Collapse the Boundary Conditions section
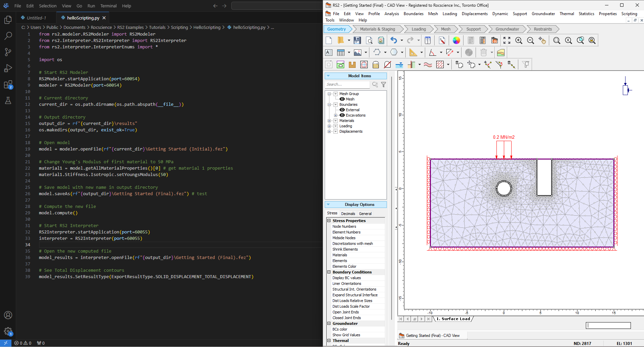Image resolution: width=644 pixels, height=347 pixels. [329, 272]
